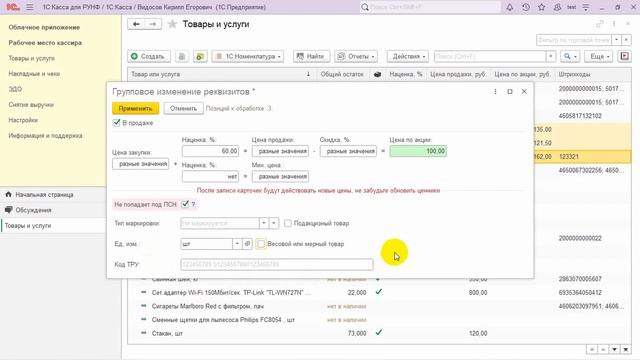Click the list search field in toolbar
The image size is (640, 360).
[490, 56]
